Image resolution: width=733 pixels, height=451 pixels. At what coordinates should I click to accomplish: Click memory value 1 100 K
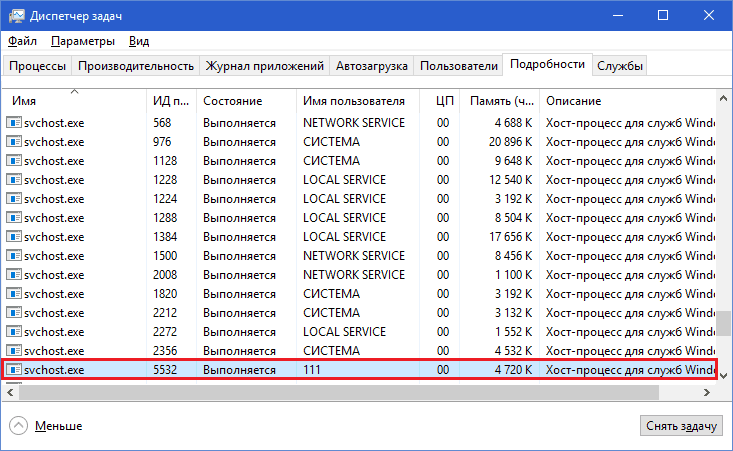pos(513,275)
